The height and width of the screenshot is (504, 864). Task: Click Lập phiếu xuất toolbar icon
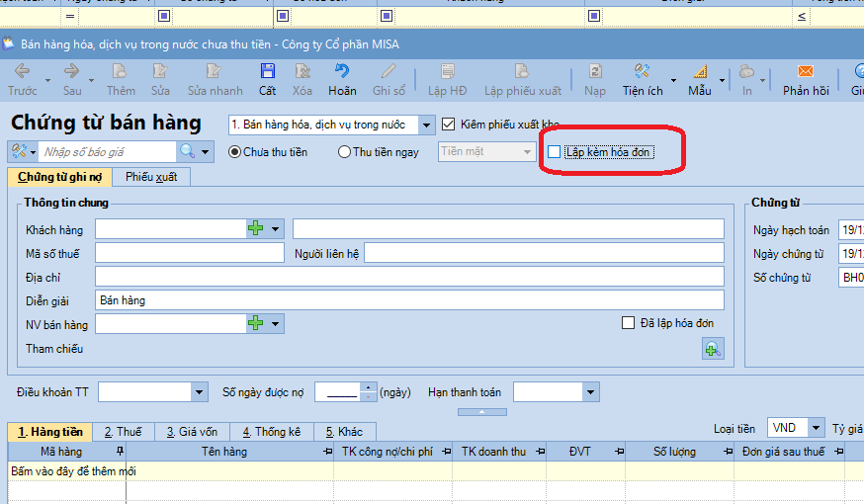click(522, 71)
